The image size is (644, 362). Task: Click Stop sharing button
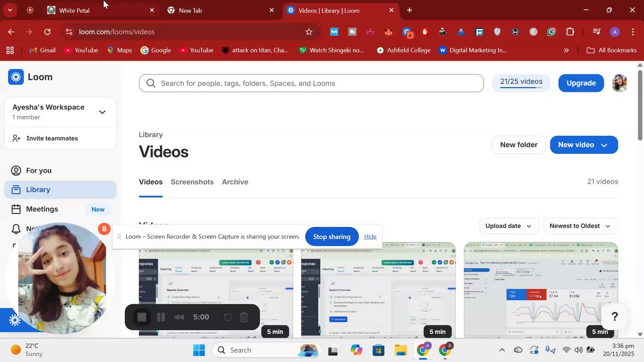tap(332, 237)
